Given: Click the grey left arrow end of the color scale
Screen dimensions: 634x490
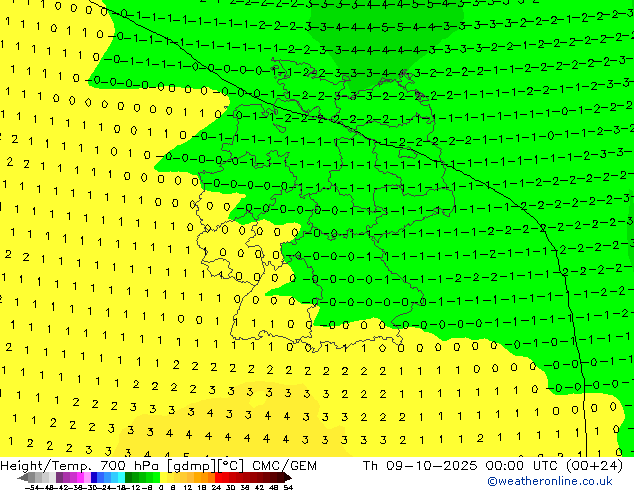Looking at the screenshot, I should click(23, 477).
